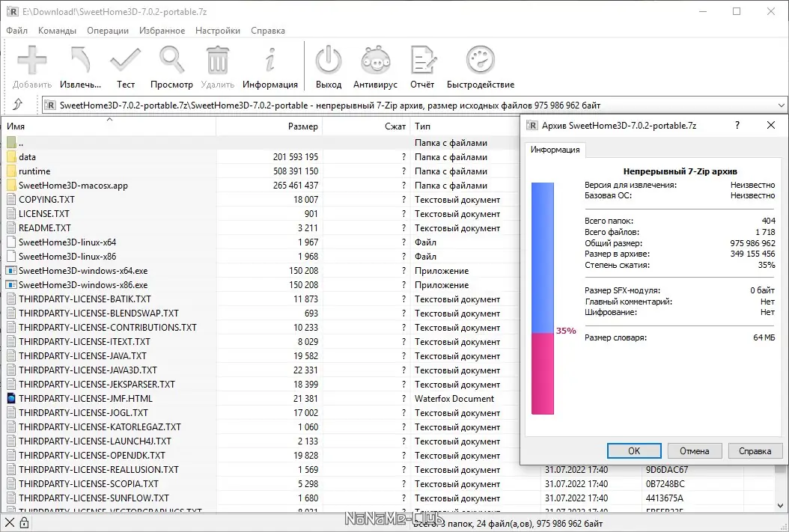The width and height of the screenshot is (789, 532).
Task: Click the SweetHome3D-windows-x86.exe application icon
Action: (11, 284)
